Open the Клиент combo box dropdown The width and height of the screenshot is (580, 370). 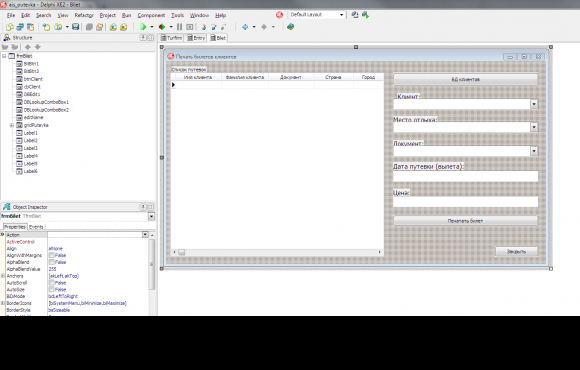tap(533, 104)
